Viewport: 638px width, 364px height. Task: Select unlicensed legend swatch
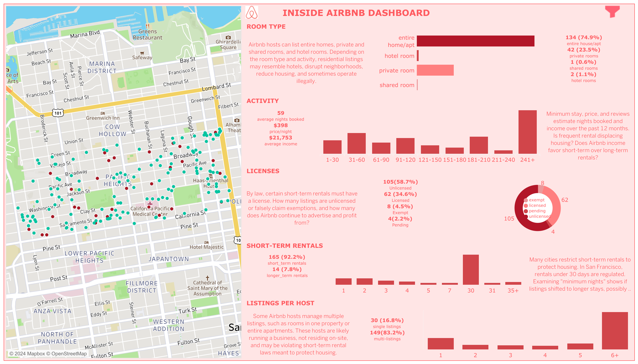525,216
